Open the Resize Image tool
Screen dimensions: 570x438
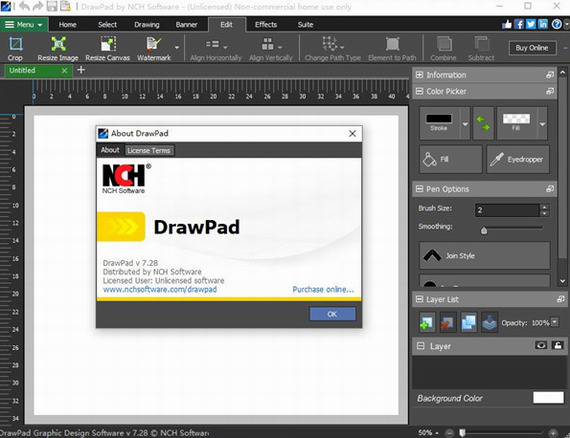58,48
